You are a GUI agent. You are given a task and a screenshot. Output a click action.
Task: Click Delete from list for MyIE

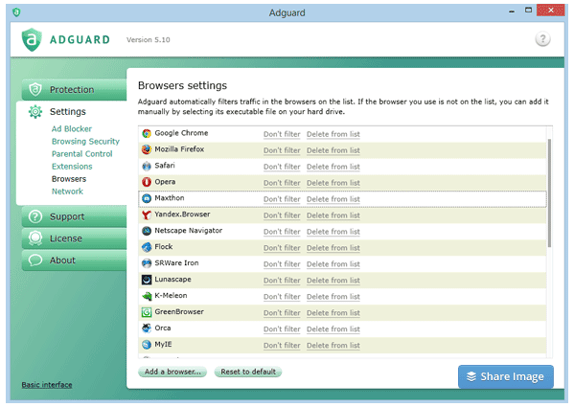pos(333,346)
